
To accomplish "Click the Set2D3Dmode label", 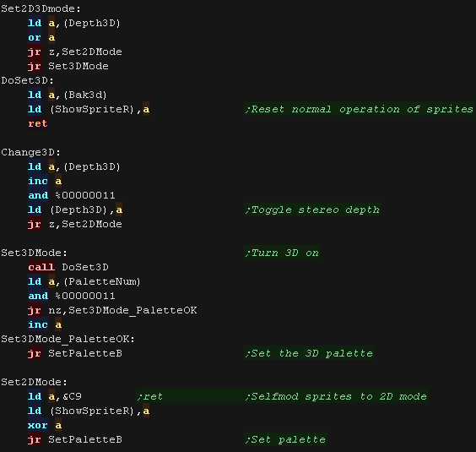I will click(41, 8).
